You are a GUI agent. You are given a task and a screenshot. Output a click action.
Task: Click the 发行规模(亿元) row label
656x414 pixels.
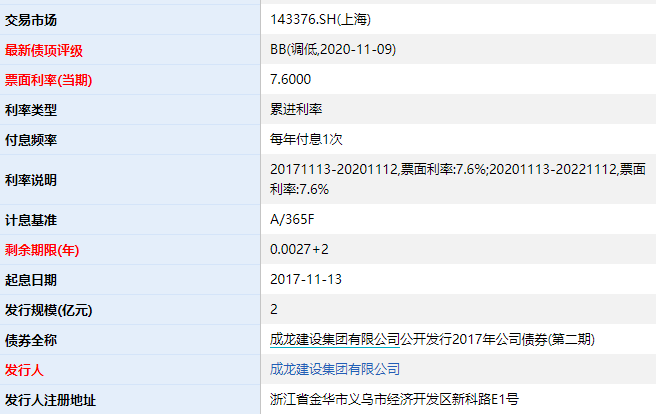tap(46, 309)
